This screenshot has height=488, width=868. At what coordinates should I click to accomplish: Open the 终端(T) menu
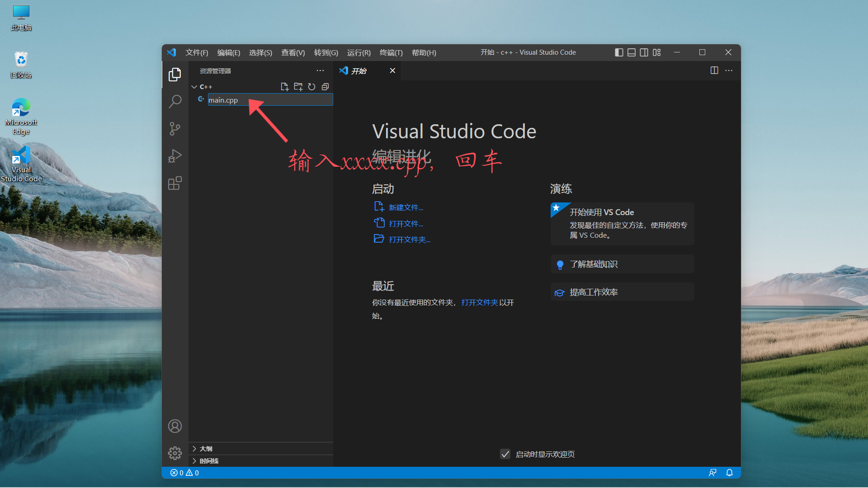tap(391, 52)
